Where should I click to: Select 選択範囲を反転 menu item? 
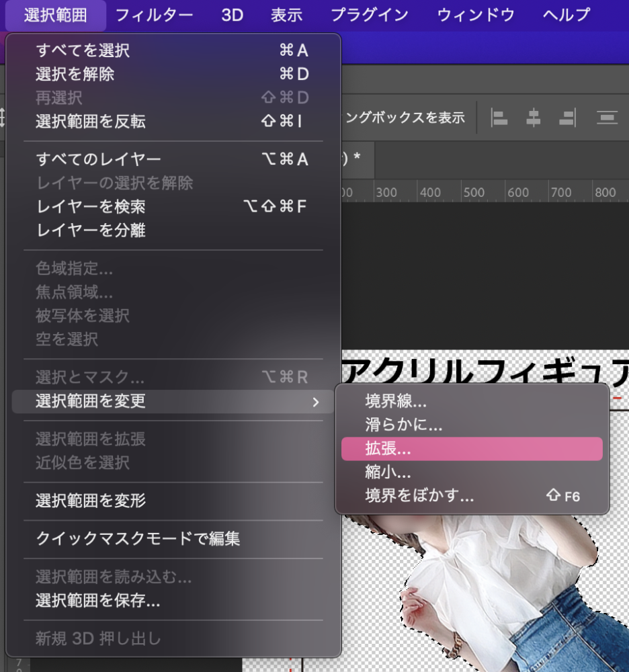click(x=91, y=122)
